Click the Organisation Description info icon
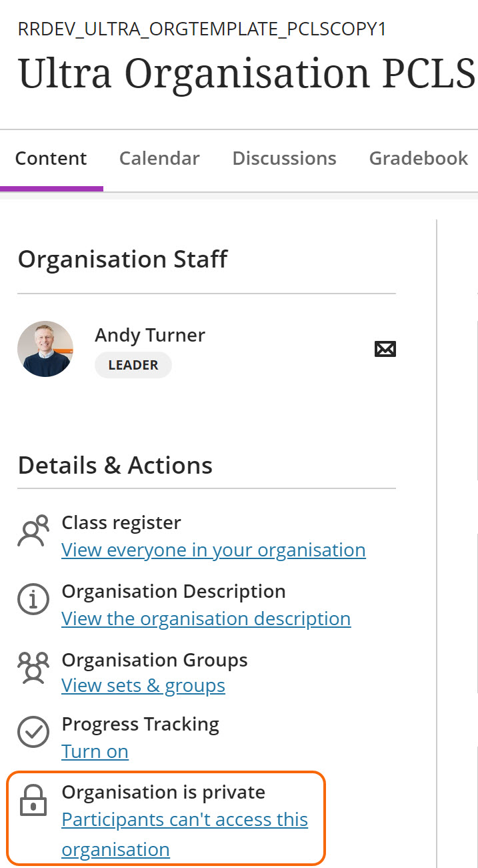The width and height of the screenshot is (478, 868). click(x=33, y=600)
